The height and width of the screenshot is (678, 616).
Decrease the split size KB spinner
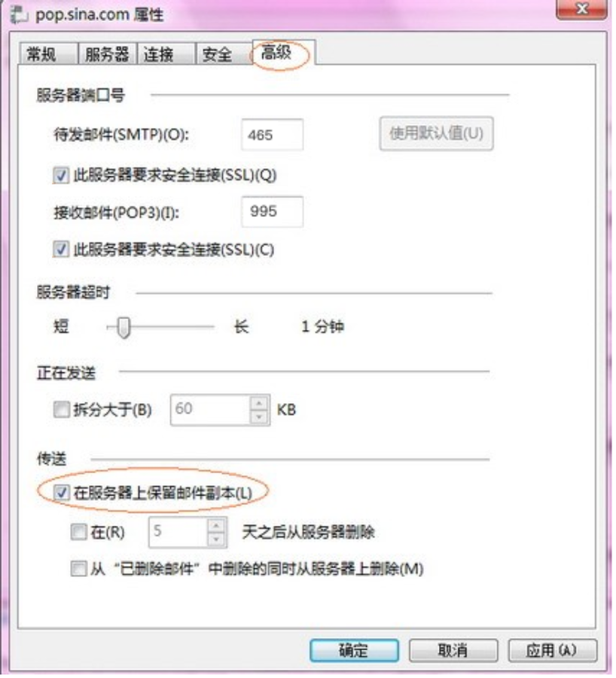[259, 417]
